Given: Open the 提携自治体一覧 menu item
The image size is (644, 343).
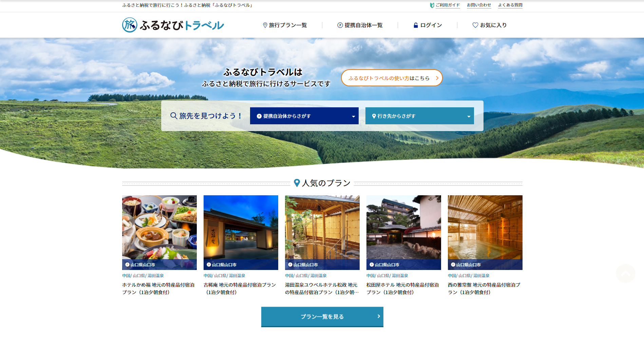Looking at the screenshot, I should tap(360, 25).
